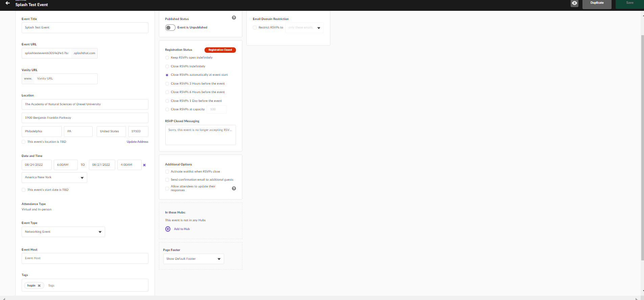This screenshot has width=644, height=300.
Task: Edit the 1900 Benjamin Franklin Parkway address field
Action: coord(85,118)
